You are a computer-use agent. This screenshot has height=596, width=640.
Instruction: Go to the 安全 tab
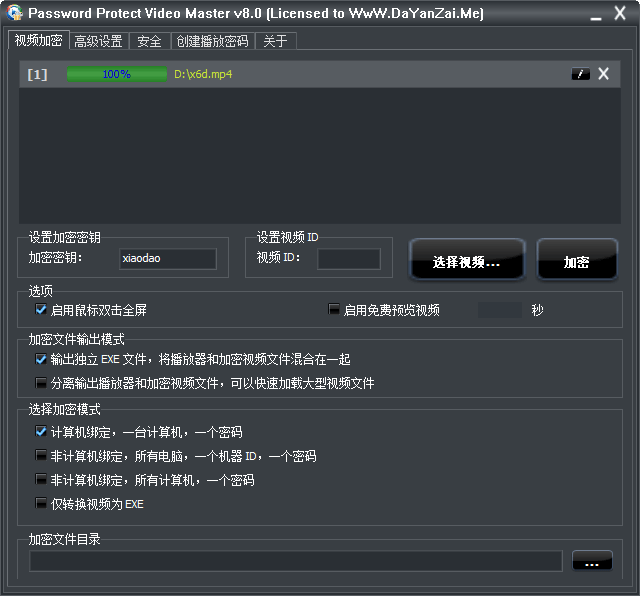point(149,41)
